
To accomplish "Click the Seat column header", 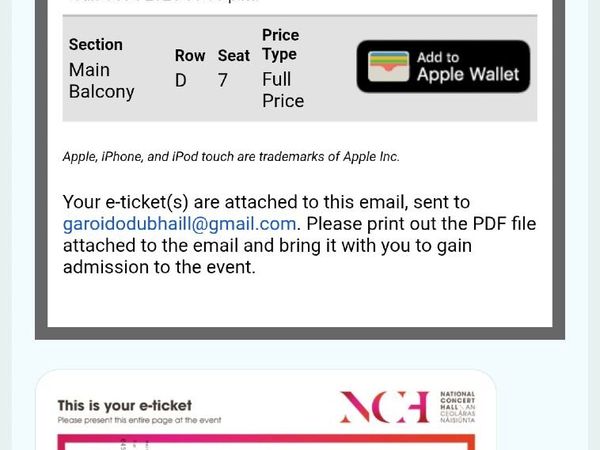I will (x=234, y=56).
